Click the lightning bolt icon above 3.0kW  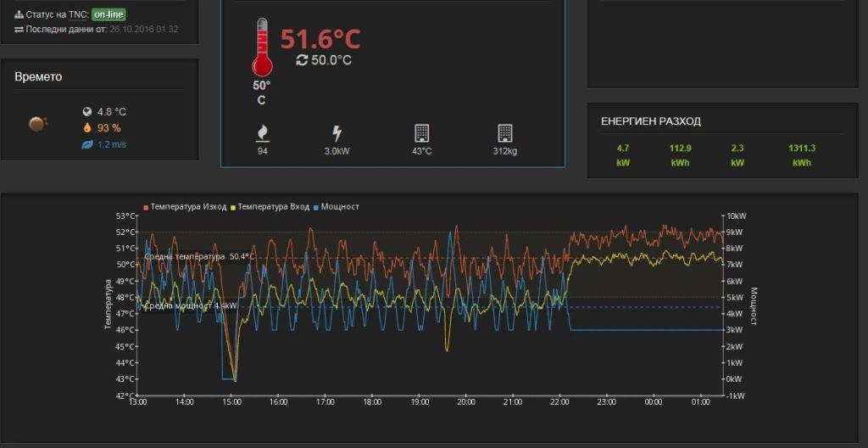(337, 133)
